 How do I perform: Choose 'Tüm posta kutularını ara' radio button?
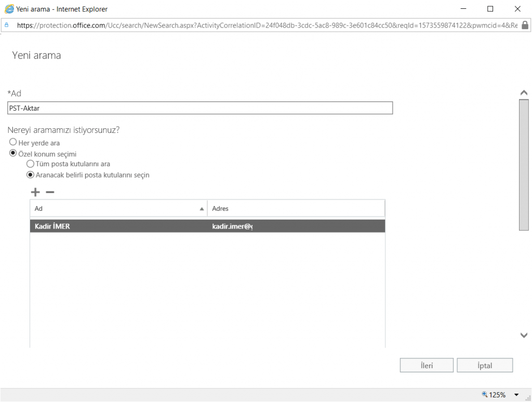click(x=30, y=164)
